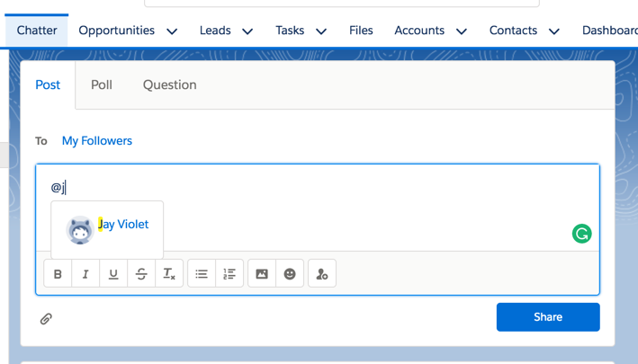Viewport: 638px width, 364px height.
Task: Expand the Tasks dropdown chevron
Action: pyautogui.click(x=321, y=31)
